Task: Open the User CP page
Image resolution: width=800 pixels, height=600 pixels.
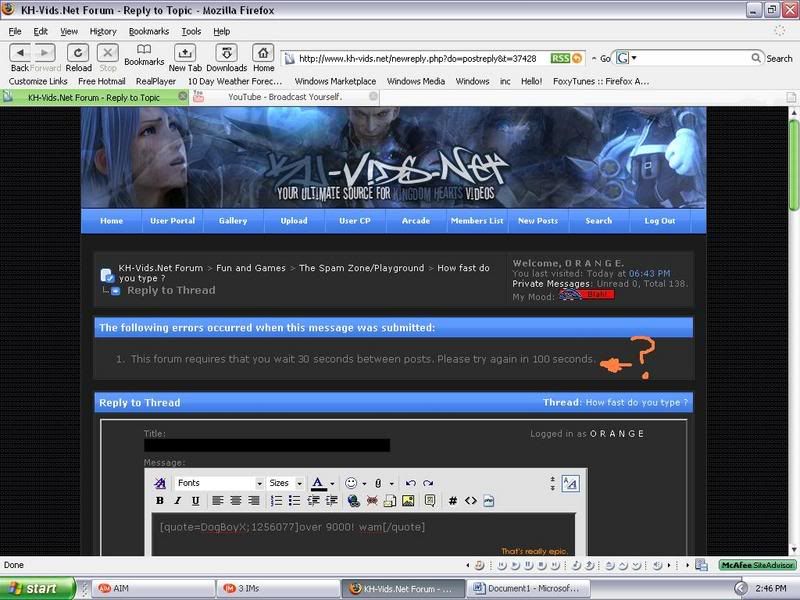Action: pos(355,221)
